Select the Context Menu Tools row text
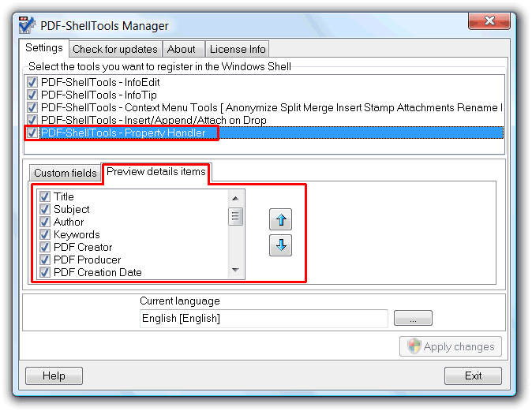 coord(272,107)
